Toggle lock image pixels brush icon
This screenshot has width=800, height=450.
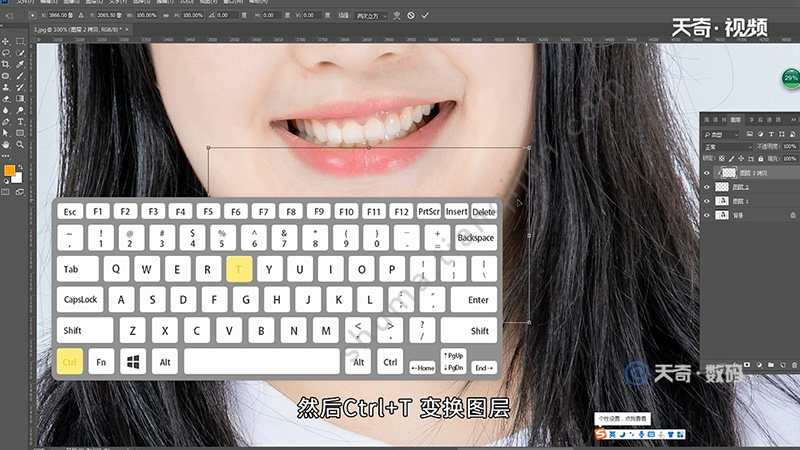point(731,159)
